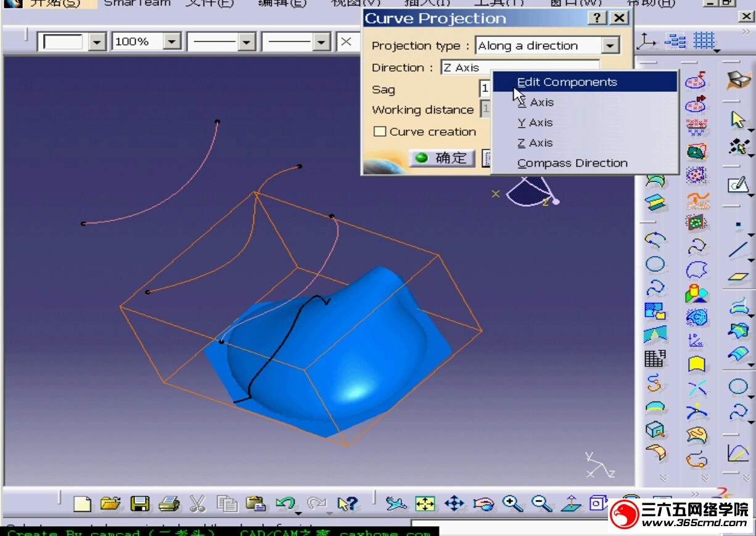
Task: Click the Sag input field
Action: tap(485, 89)
